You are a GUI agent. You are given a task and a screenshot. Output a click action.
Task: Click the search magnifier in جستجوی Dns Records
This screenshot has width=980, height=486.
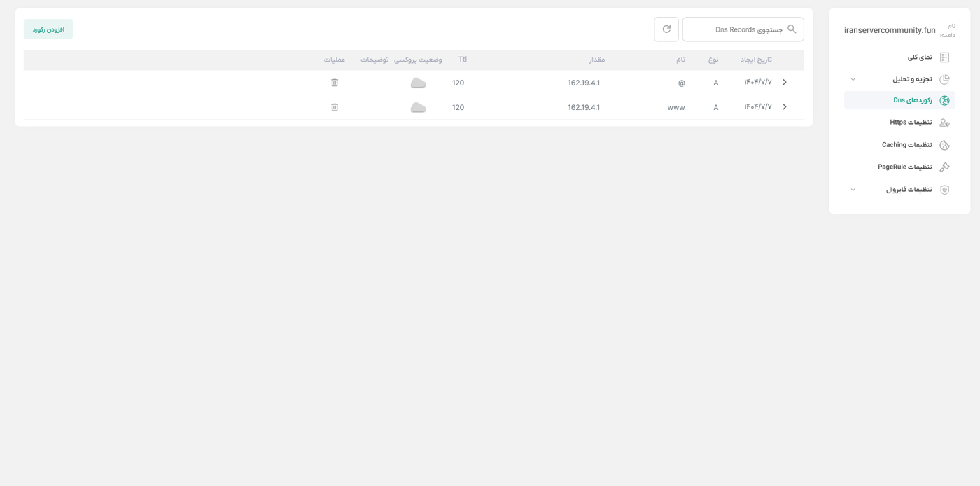pyautogui.click(x=792, y=29)
